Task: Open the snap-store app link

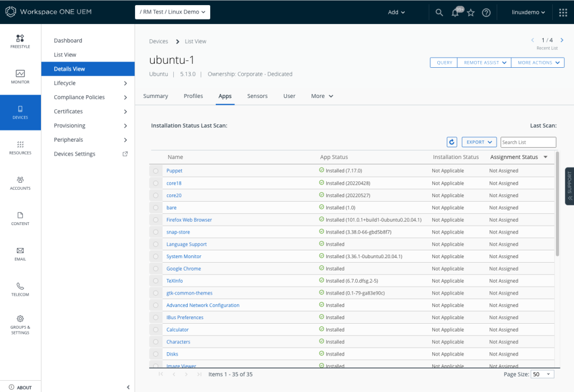Action: (179, 232)
